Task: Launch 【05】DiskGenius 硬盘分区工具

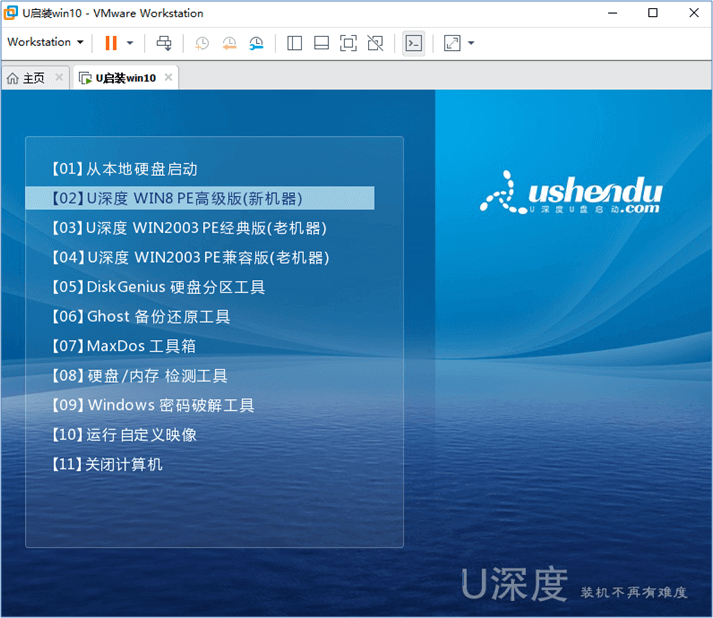Action: 158,287
